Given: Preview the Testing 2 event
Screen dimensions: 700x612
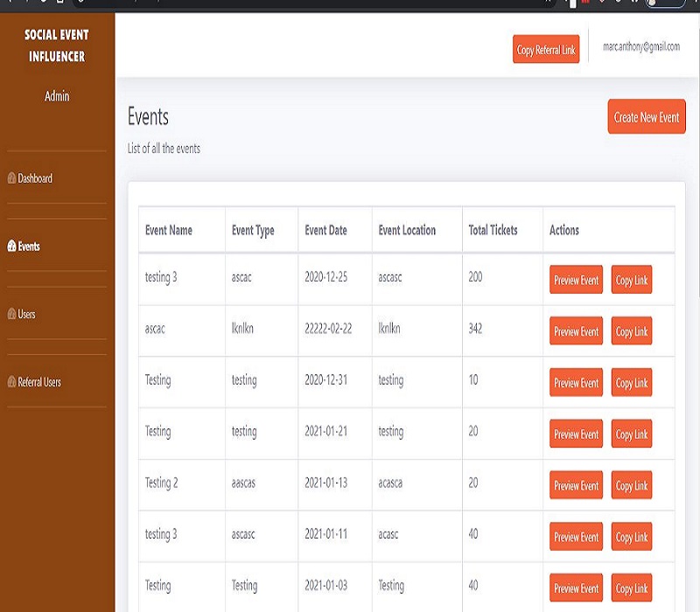Looking at the screenshot, I should [x=576, y=485].
